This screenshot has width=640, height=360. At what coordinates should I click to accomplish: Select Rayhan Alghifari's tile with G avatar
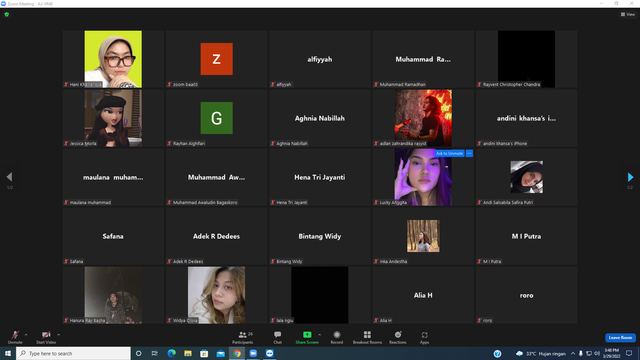(x=216, y=118)
